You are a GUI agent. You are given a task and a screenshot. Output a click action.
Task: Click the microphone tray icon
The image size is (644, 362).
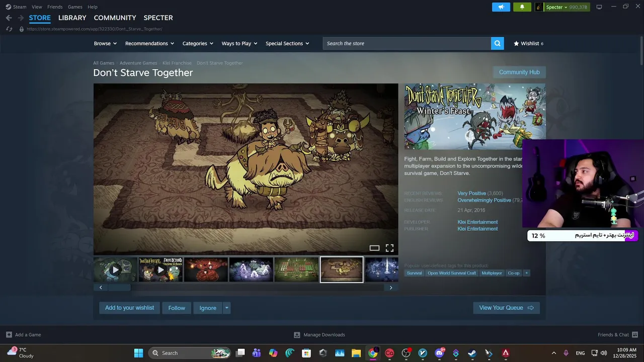click(x=566, y=353)
